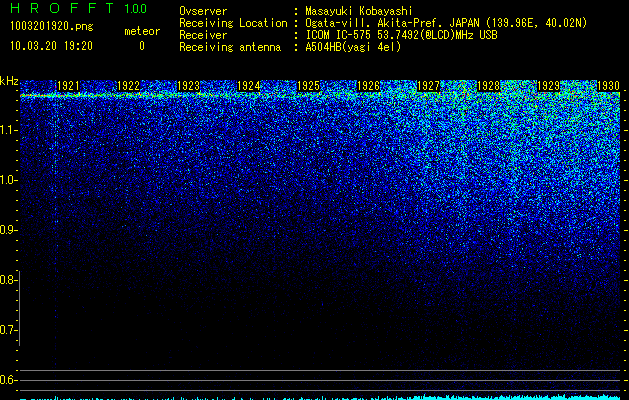This screenshot has height=400, width=629.
Task: Click the Receiving antenna label
Action: tap(230, 47)
